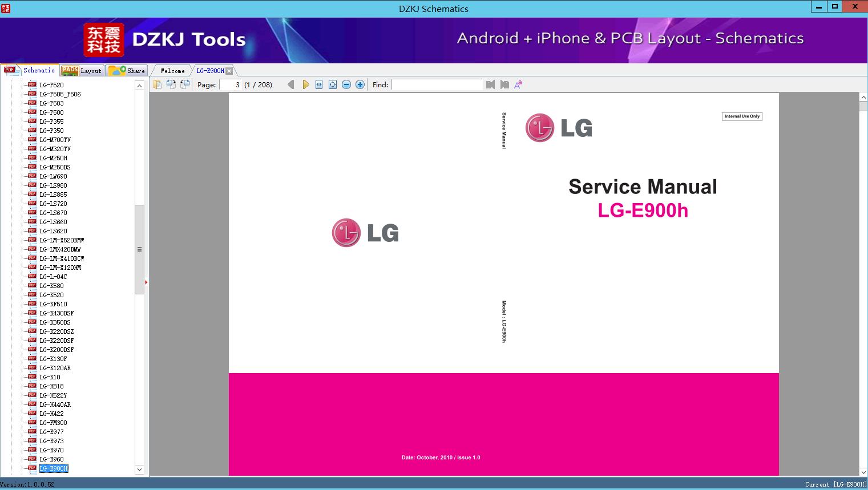Select LG-LMX420EMW in the list
The height and width of the screenshot is (490, 868).
(60, 249)
